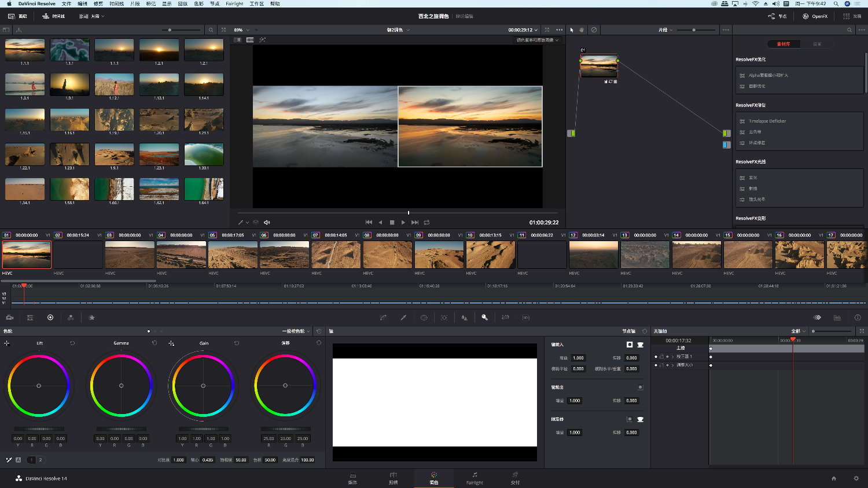The image size is (868, 488).
Task: Play the clip forward
Action: pos(403,222)
